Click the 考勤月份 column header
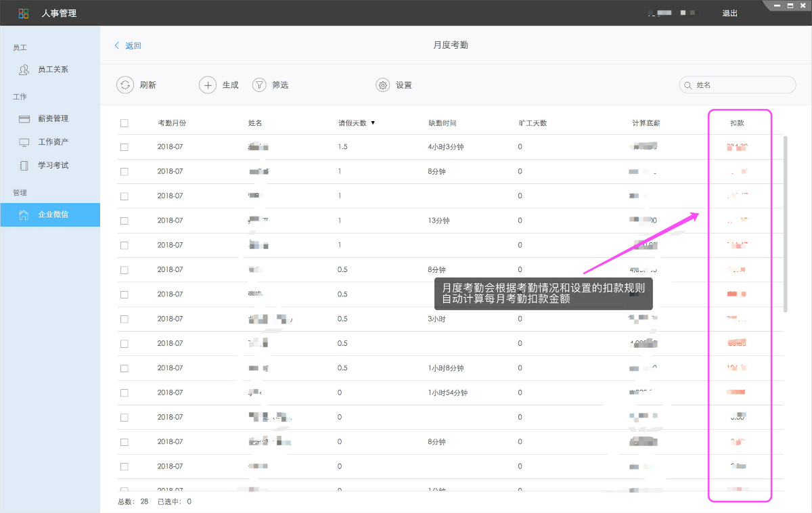This screenshot has height=513, width=812. click(x=172, y=123)
